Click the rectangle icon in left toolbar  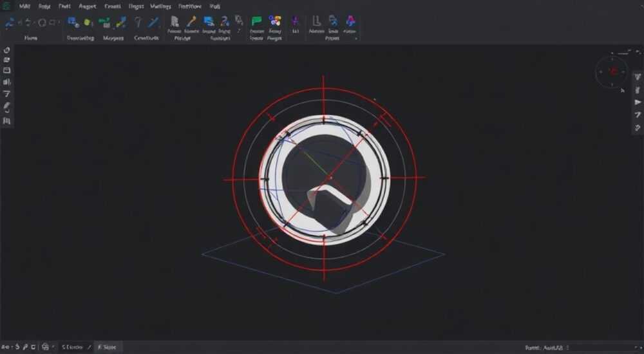point(6,71)
